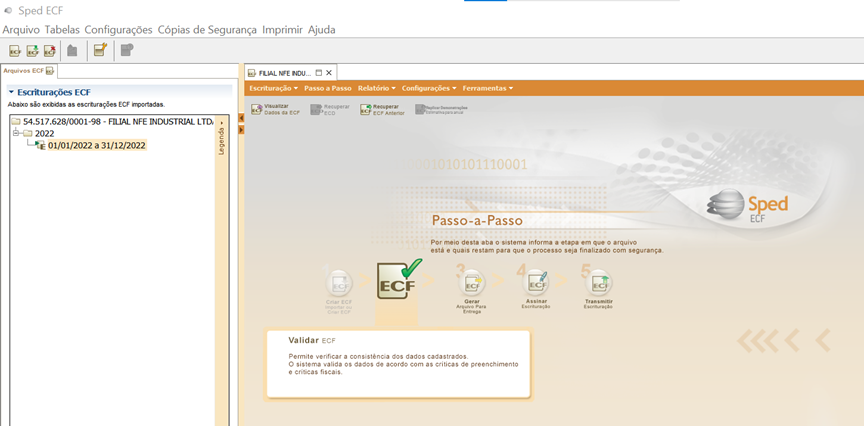The height and width of the screenshot is (426, 864).
Task: Click the left-pointing panel collapse arrow
Action: point(241,118)
